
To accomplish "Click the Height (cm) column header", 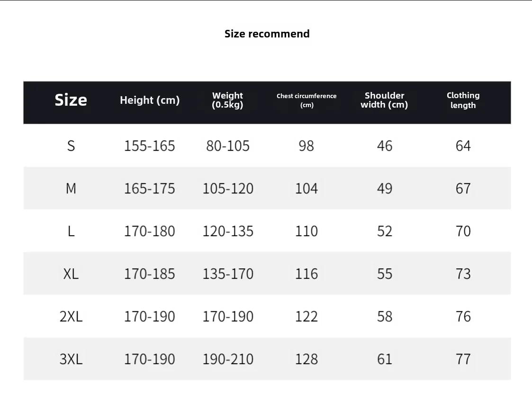I will click(150, 100).
